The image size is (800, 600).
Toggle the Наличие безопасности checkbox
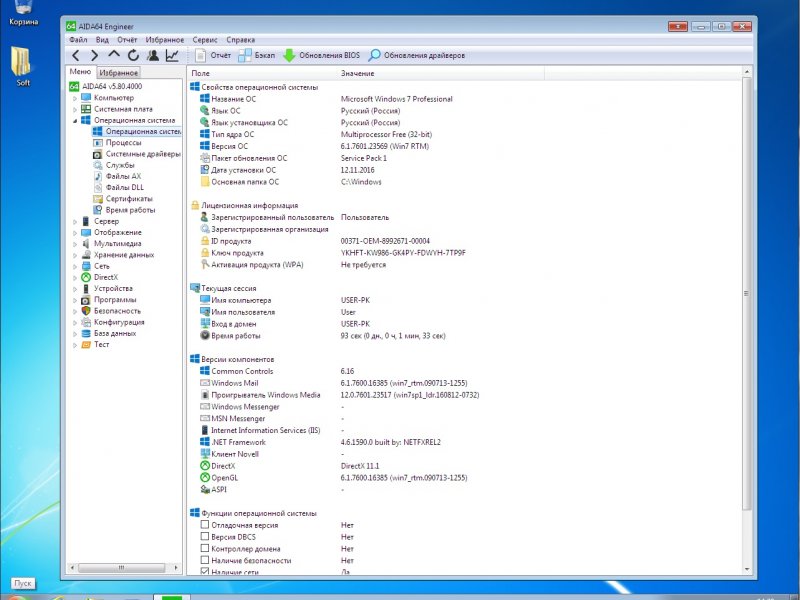pos(205,560)
